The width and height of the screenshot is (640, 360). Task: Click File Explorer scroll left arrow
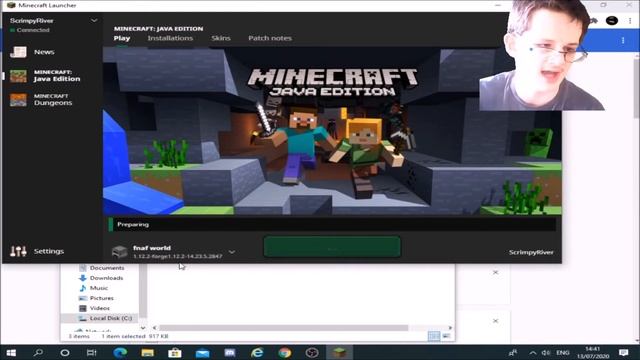click(x=154, y=328)
